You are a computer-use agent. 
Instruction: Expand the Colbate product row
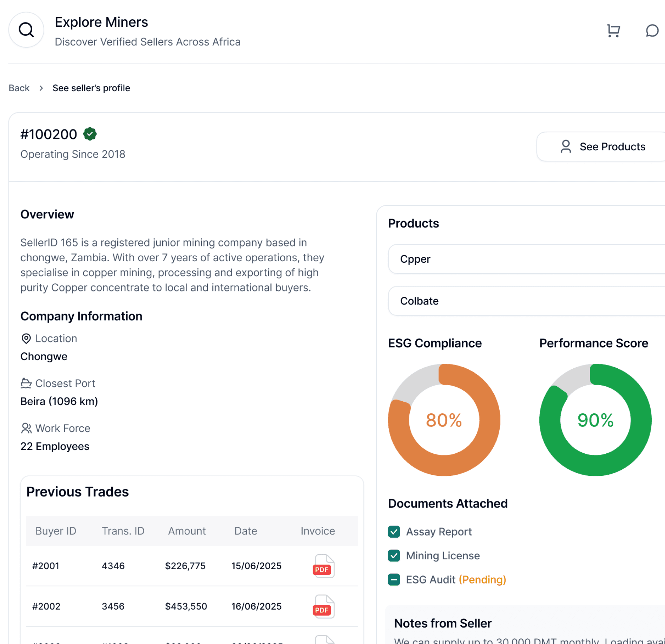tap(526, 301)
